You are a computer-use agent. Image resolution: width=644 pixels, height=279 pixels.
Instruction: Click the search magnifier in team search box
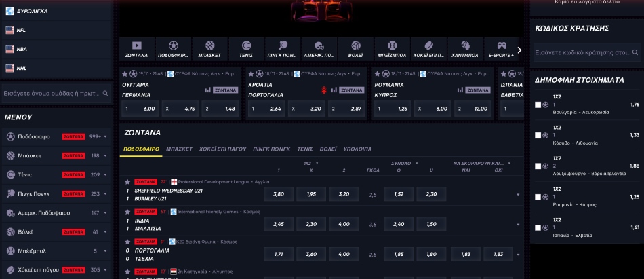pyautogui.click(x=106, y=94)
